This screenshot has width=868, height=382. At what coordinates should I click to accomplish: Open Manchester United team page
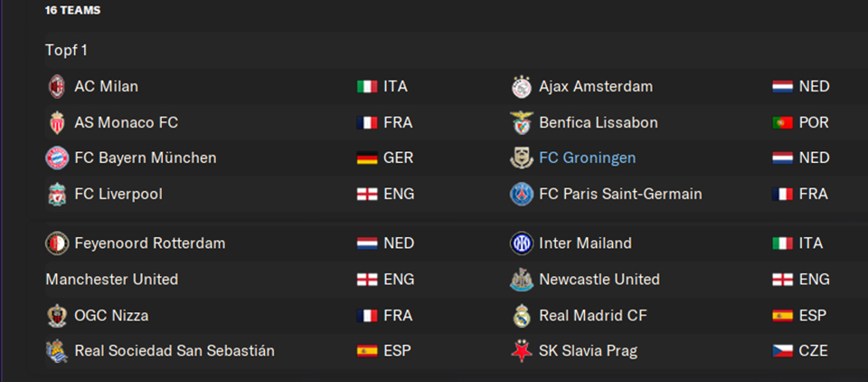112,280
